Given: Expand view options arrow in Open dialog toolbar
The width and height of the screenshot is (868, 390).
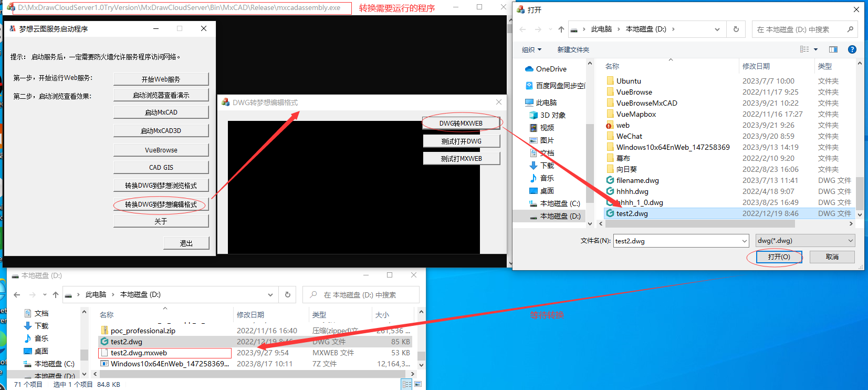Looking at the screenshot, I should [x=816, y=49].
